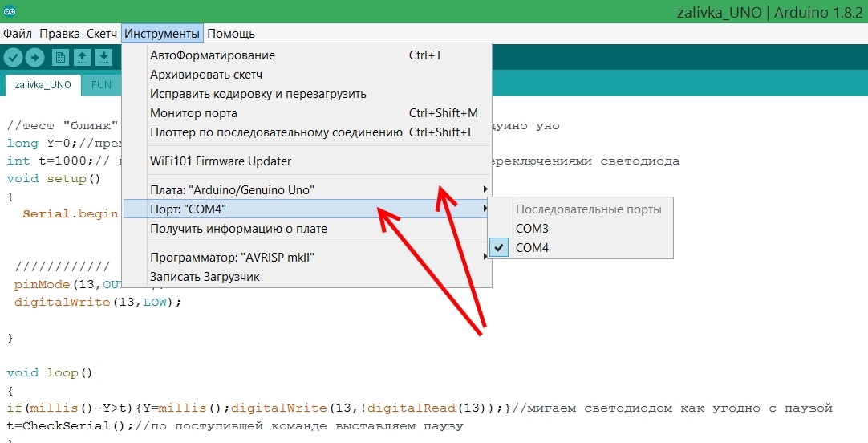Click the Verify sketch checkmark icon

[13, 57]
